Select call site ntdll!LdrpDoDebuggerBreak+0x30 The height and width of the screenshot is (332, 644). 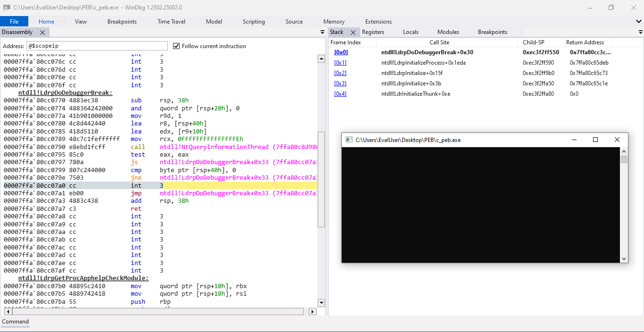click(x=427, y=52)
